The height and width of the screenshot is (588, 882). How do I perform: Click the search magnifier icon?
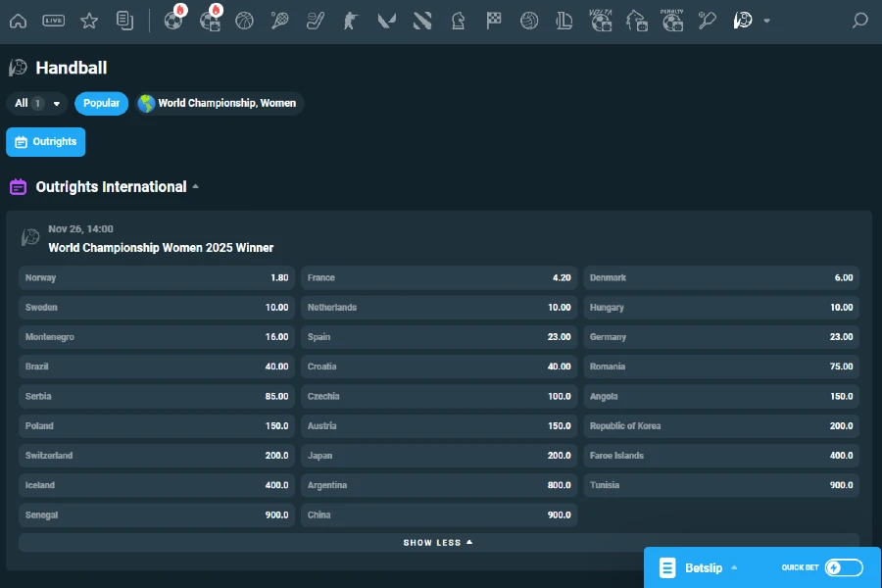(x=858, y=21)
